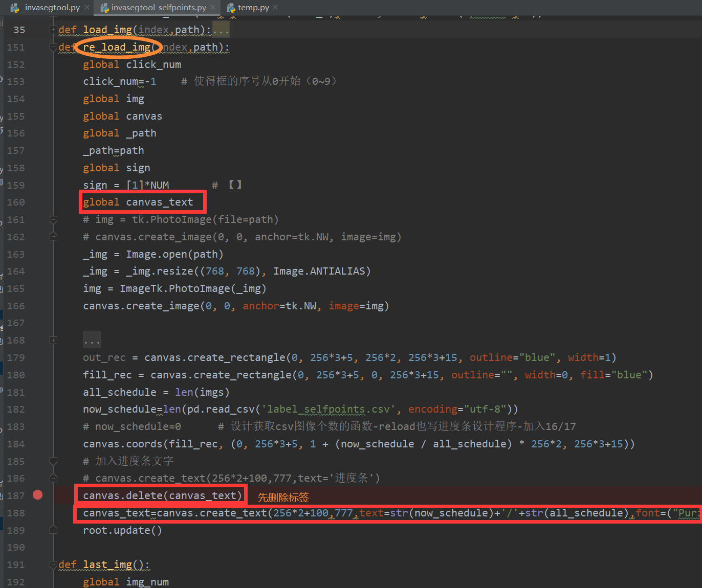702x588 pixels.
Task: Switch to the temp.py tab
Action: [253, 8]
